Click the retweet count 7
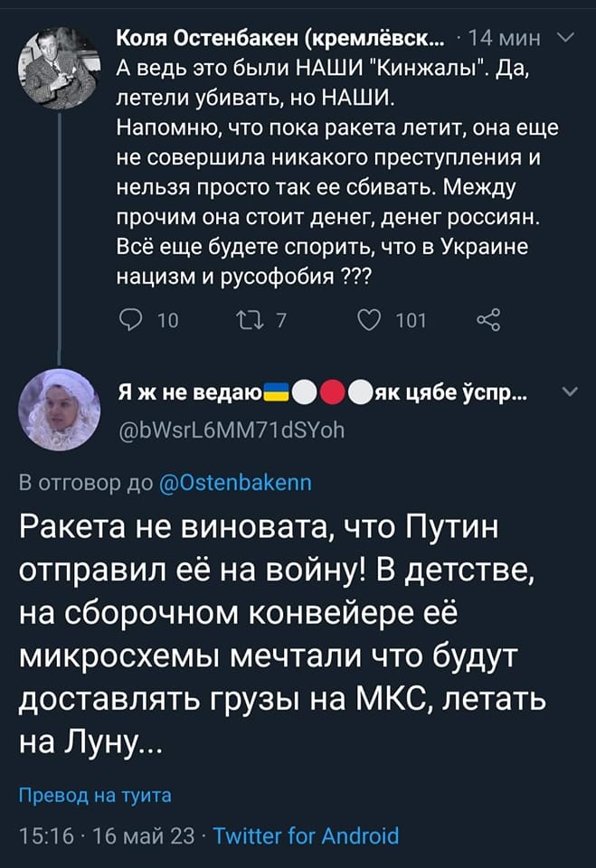 coord(281,320)
